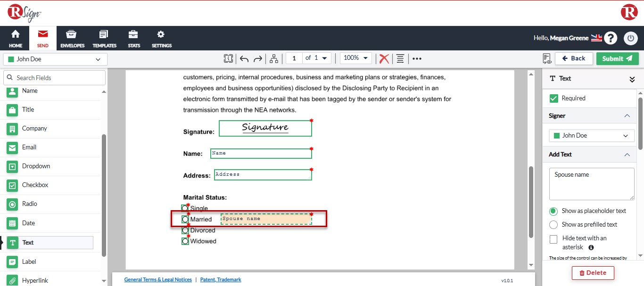
Task: Click the alignment icon next to the red X
Action: pos(399,58)
